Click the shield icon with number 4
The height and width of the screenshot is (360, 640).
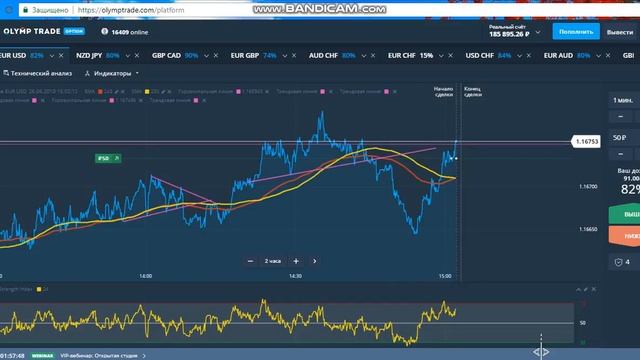[x=618, y=262]
